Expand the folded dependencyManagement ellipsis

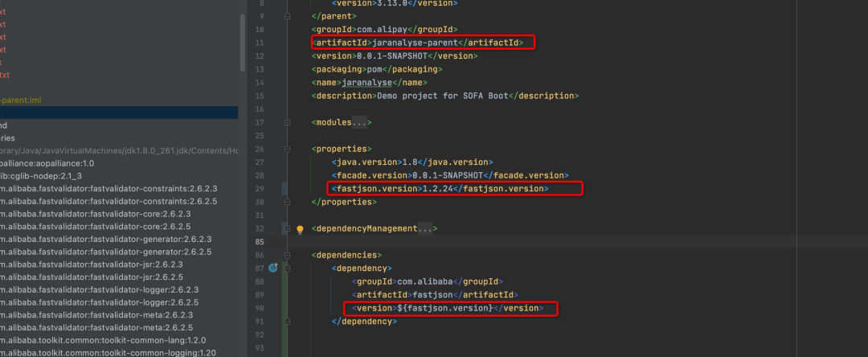pyautogui.click(x=426, y=229)
